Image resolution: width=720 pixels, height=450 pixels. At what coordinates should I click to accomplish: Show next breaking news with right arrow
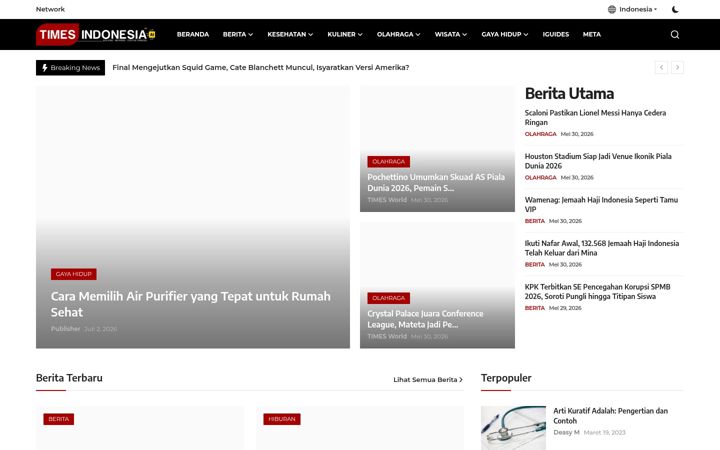677,68
